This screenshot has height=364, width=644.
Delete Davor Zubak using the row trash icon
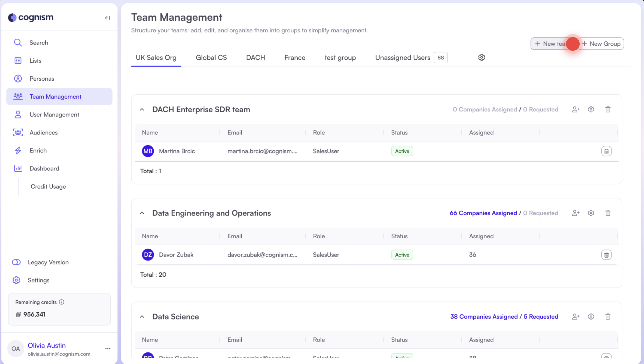(x=606, y=255)
